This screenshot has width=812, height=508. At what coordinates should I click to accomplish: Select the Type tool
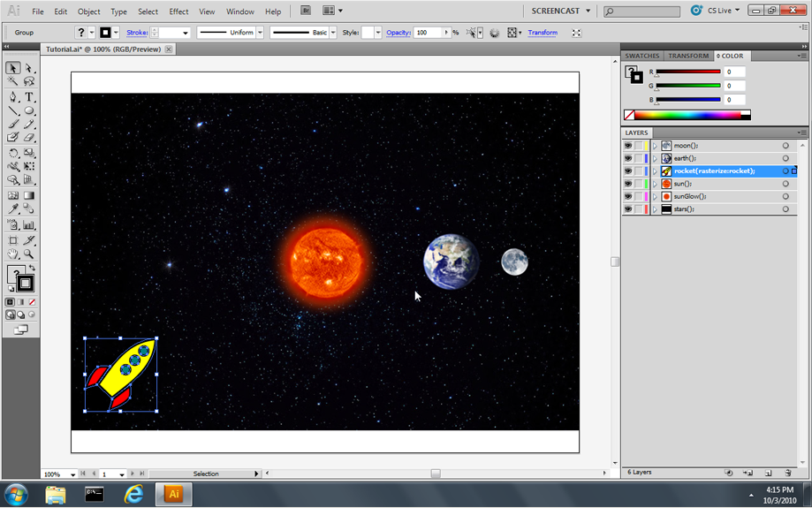(29, 97)
